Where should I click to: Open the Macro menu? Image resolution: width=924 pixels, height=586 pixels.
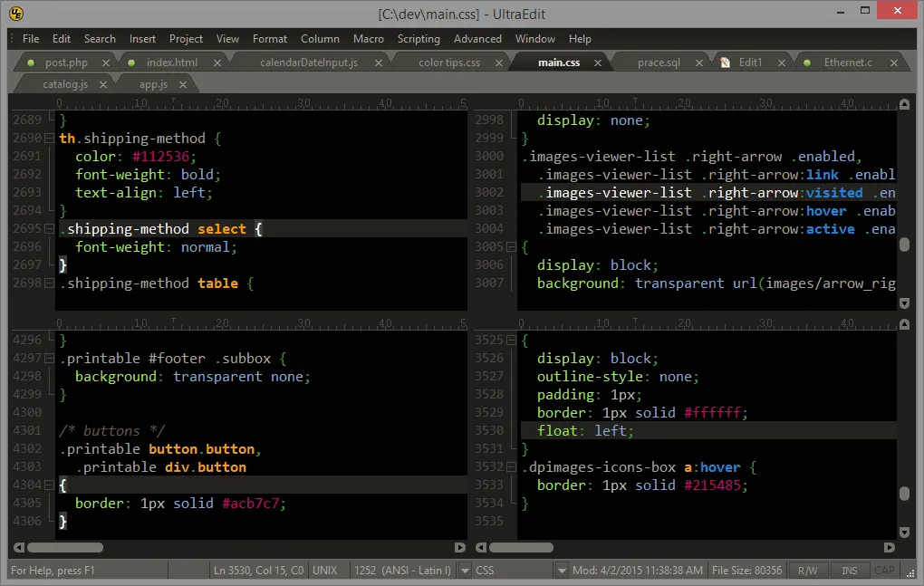pyautogui.click(x=368, y=39)
